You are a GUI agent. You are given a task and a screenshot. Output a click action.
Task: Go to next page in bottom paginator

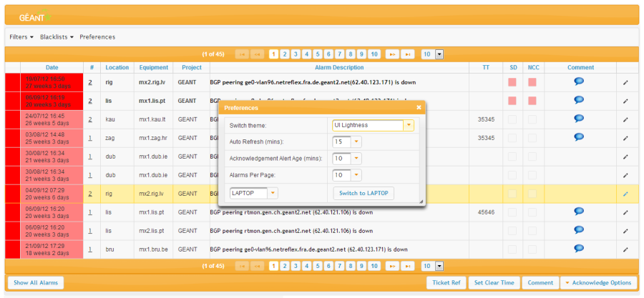[x=392, y=266]
